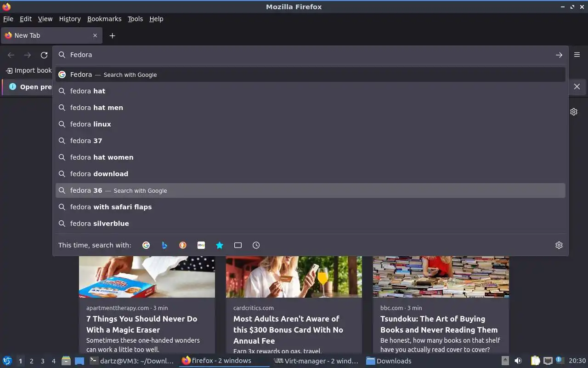Open the Bookmarks menu
The width and height of the screenshot is (588, 368).
[x=104, y=19]
